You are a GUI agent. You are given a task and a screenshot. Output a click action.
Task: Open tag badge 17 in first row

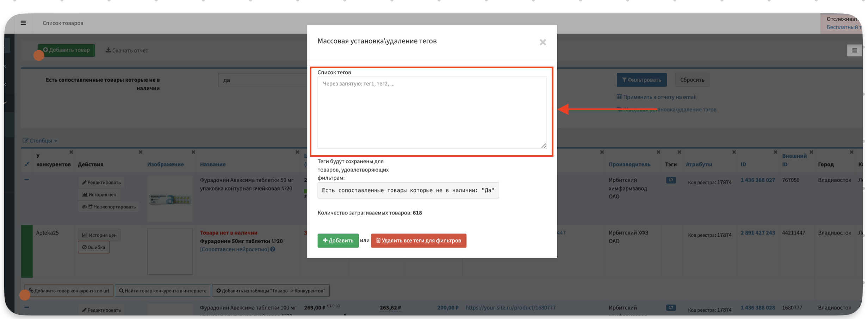click(x=671, y=180)
